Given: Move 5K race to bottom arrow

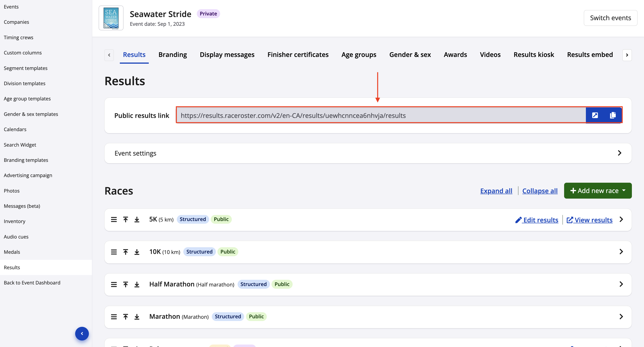Looking at the screenshot, I should point(137,220).
